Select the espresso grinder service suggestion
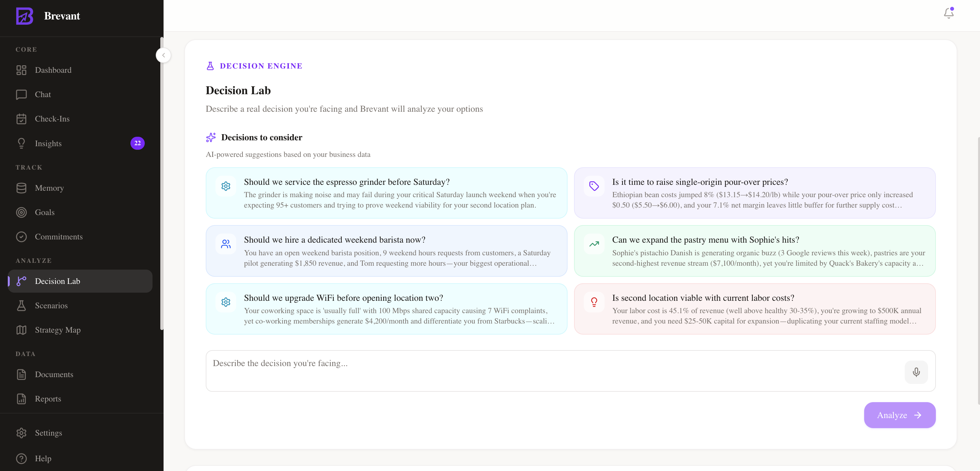This screenshot has height=471, width=980. [386, 193]
